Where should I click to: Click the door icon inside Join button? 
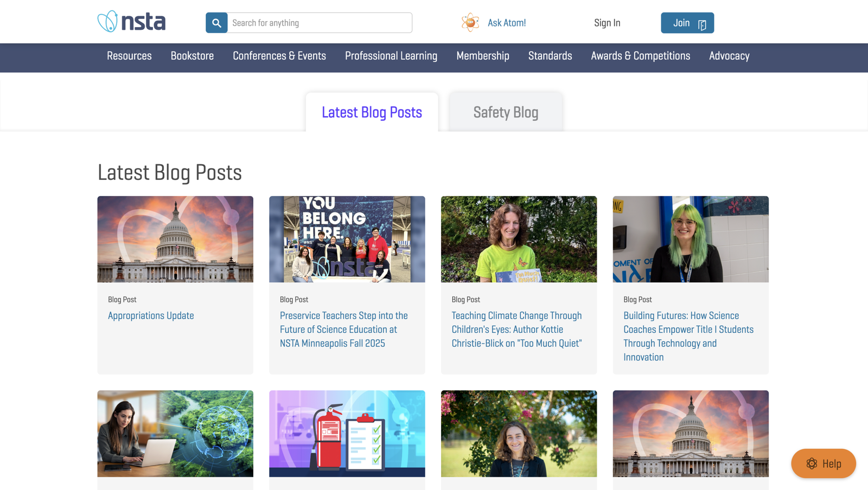tap(702, 24)
